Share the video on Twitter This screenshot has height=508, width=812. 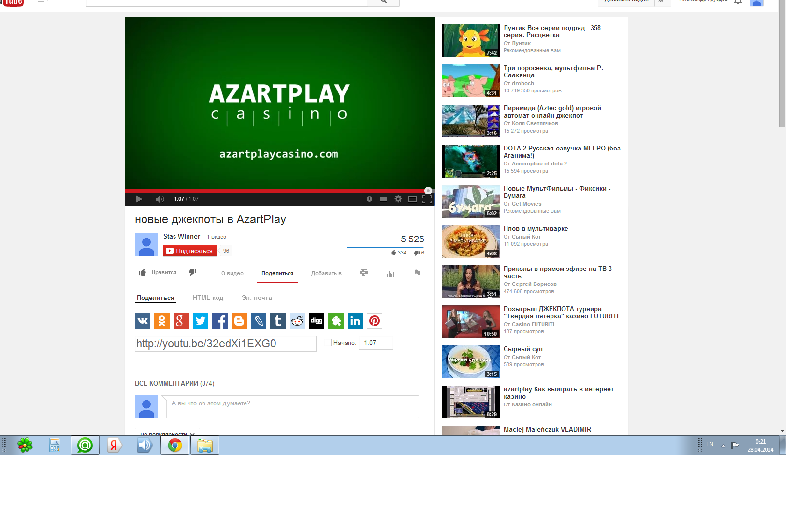click(201, 321)
